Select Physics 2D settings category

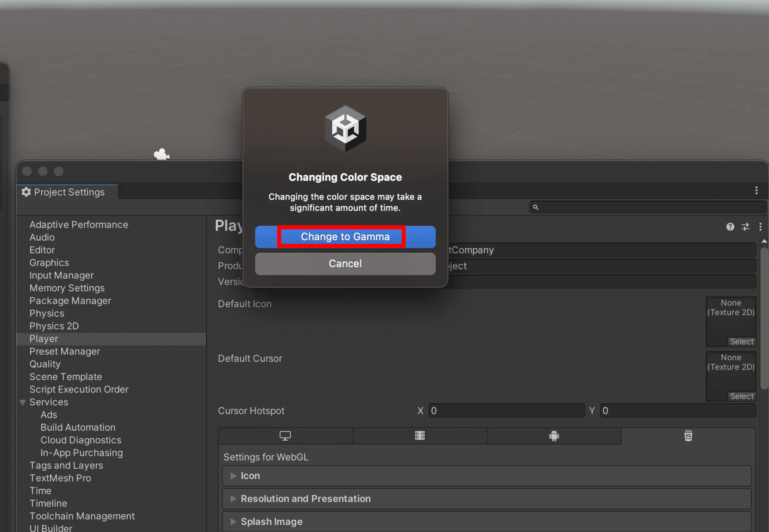click(54, 326)
